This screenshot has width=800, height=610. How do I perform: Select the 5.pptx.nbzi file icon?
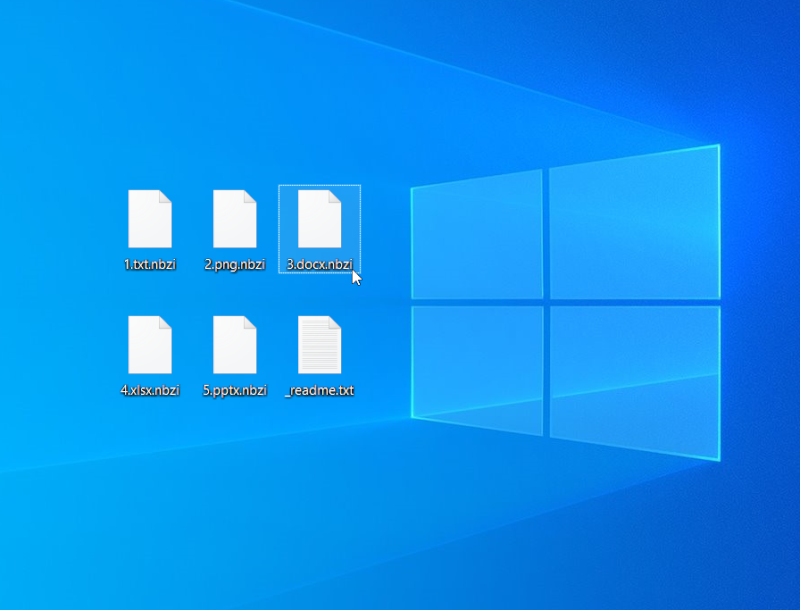click(x=235, y=345)
